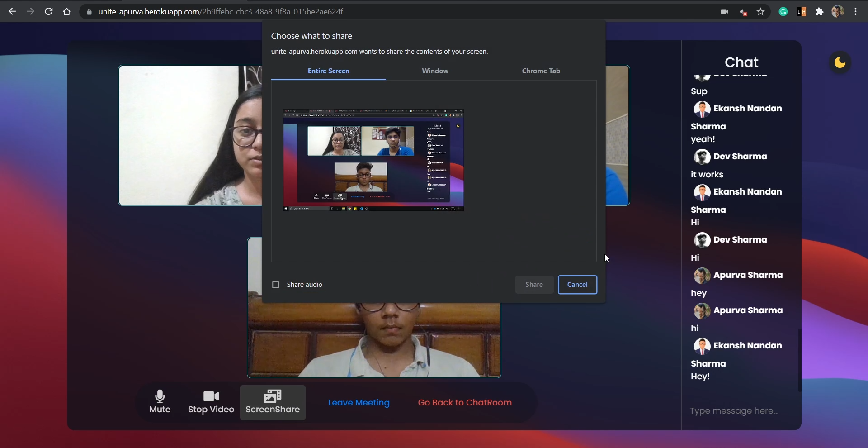This screenshot has height=448, width=868.
Task: Click Apurva Sharma avatar above 'hi'
Action: (702, 311)
